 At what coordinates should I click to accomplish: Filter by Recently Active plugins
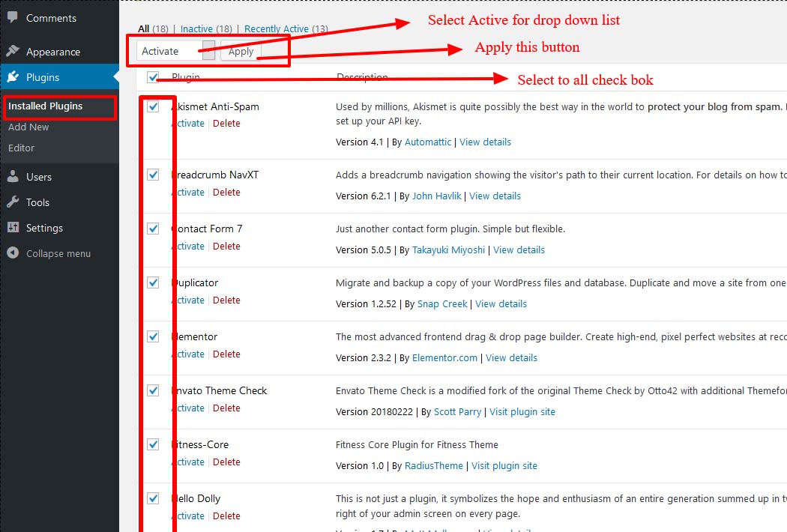tap(276, 28)
